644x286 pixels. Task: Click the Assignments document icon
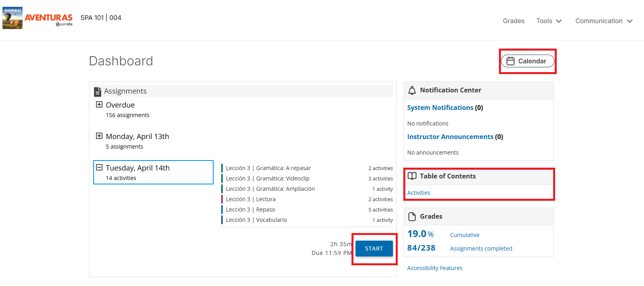point(98,92)
